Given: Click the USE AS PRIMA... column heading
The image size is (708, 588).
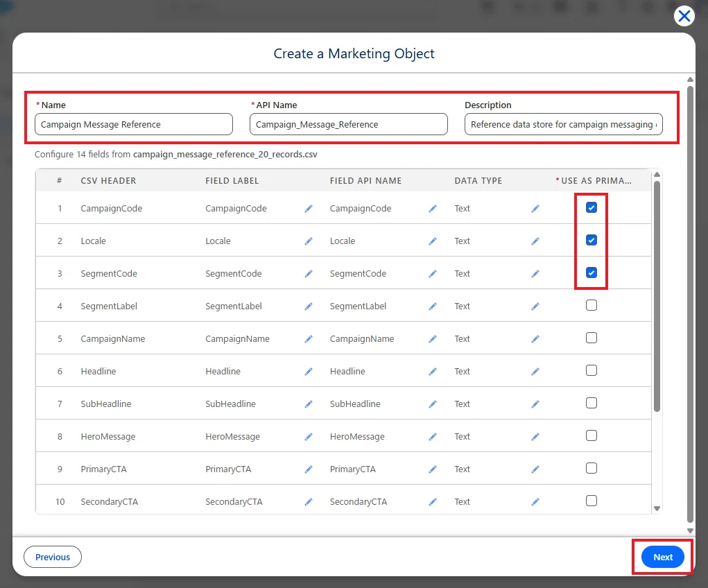Looking at the screenshot, I should tap(594, 181).
